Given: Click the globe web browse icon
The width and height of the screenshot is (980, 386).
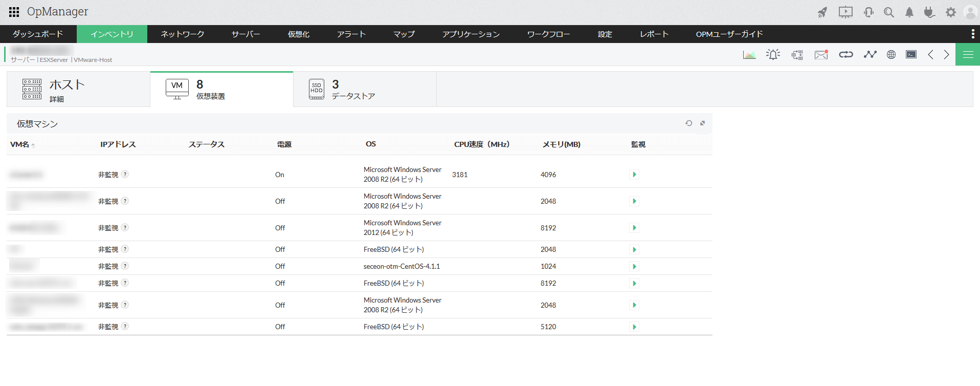Looking at the screenshot, I should [x=891, y=54].
